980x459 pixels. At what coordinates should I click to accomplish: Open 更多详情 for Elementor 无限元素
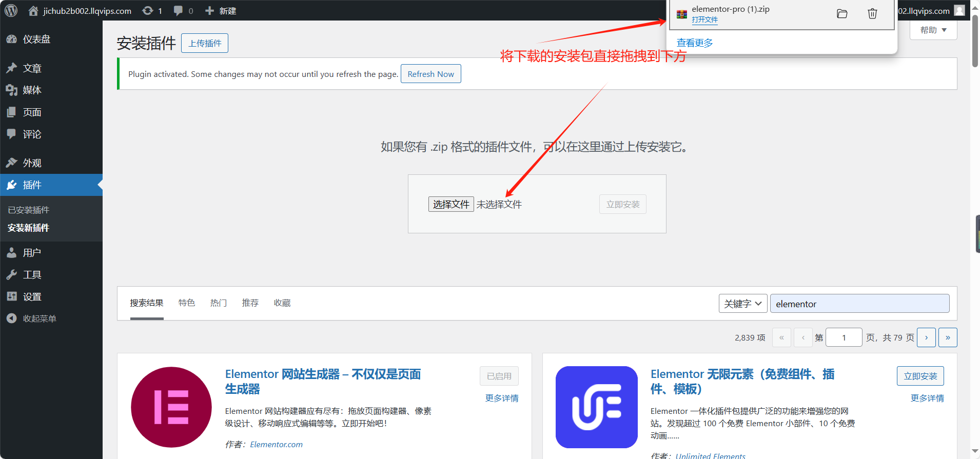pyautogui.click(x=927, y=398)
